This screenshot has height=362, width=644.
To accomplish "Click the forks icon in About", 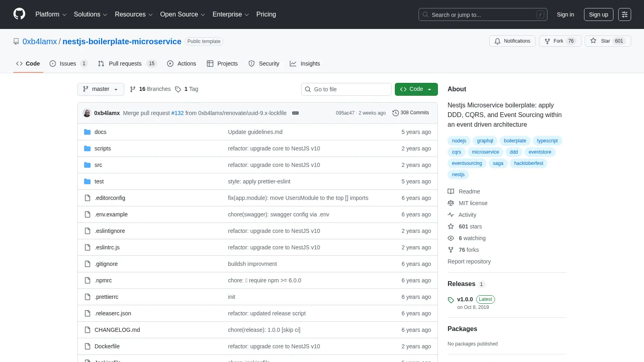I will pos(451,250).
